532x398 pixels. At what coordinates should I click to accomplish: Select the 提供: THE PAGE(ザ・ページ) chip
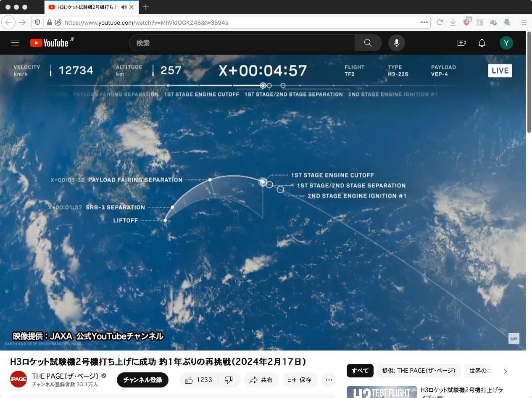point(419,371)
